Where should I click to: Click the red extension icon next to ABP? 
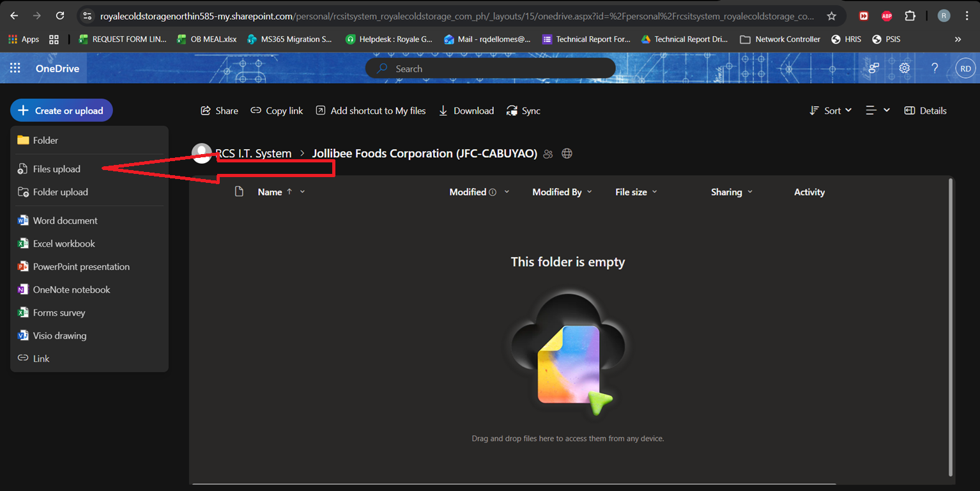[864, 16]
